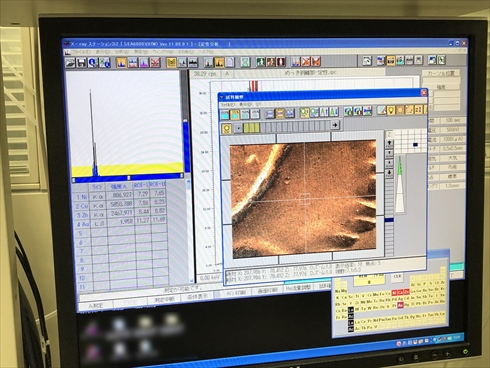Open the triangle menu on sample window title
Viewport: 490px width, 368px height.
coord(222,97)
